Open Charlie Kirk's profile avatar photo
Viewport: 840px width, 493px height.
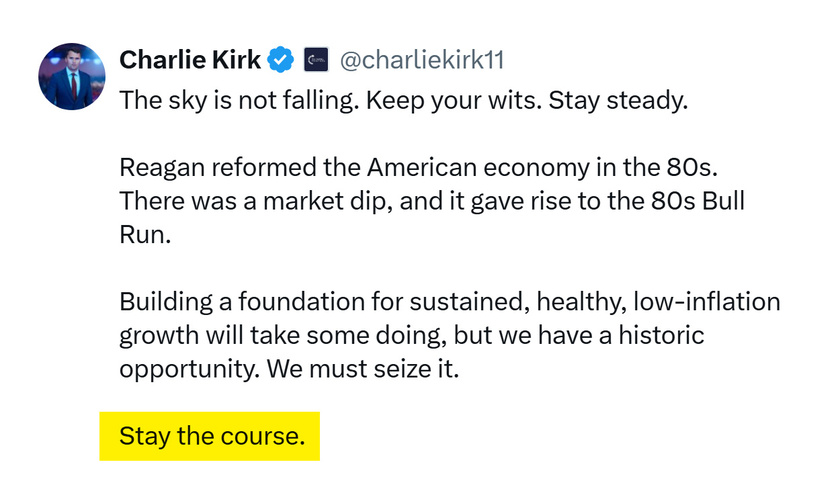[x=72, y=77]
